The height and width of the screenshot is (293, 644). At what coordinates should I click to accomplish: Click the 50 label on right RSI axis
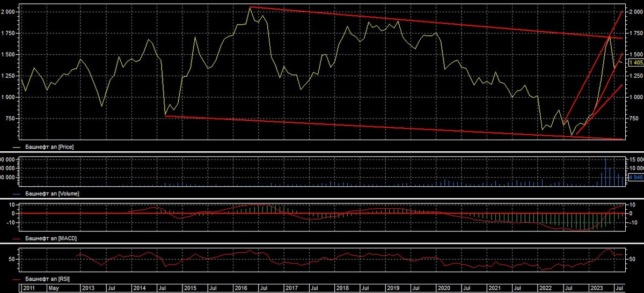pos(632,259)
